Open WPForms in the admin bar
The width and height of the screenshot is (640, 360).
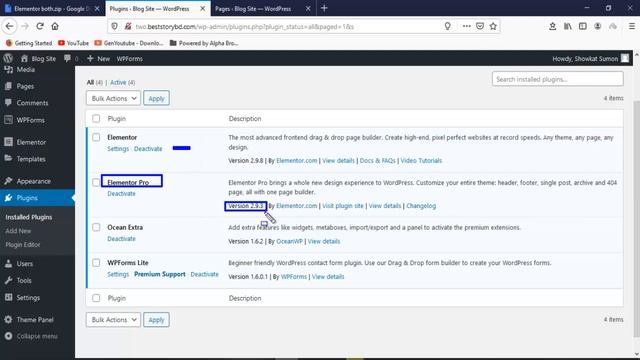[x=129, y=59]
